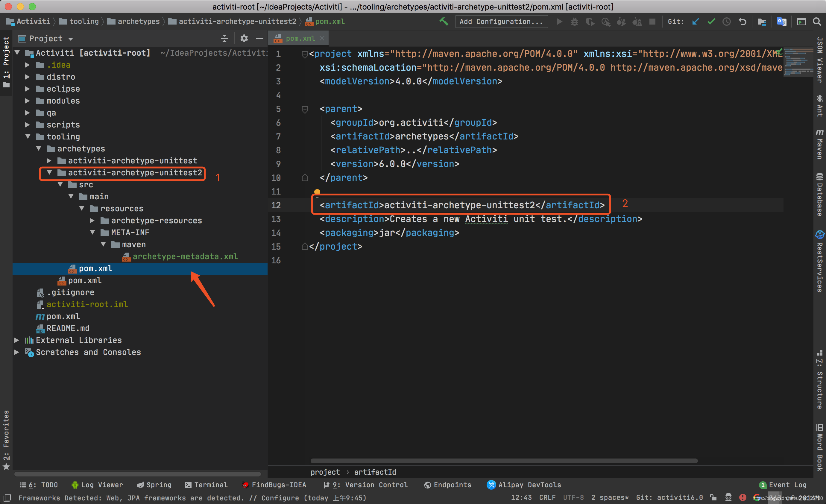Open Structure side tool window
This screenshot has height=504, width=826.
[x=820, y=379]
